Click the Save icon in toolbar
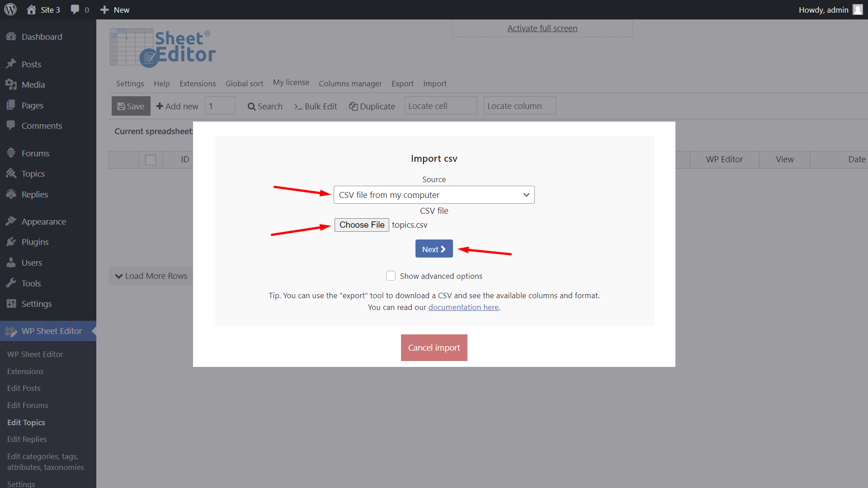 (x=129, y=105)
